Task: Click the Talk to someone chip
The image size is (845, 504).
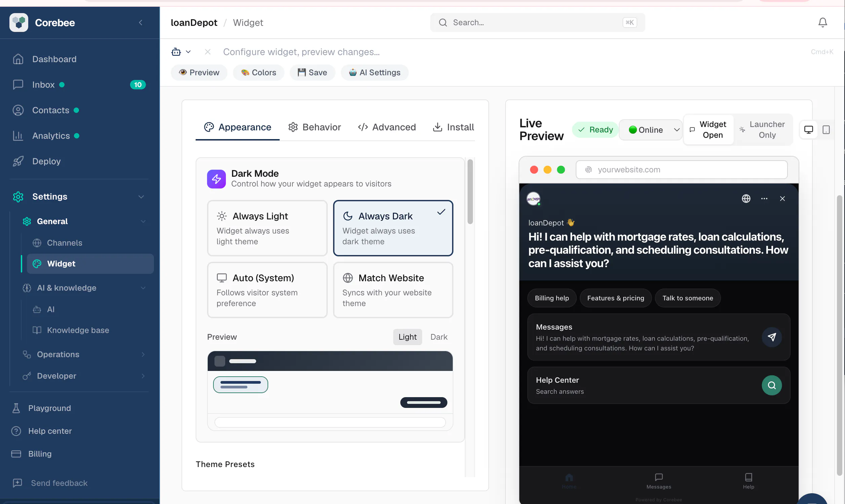Action: click(x=687, y=298)
